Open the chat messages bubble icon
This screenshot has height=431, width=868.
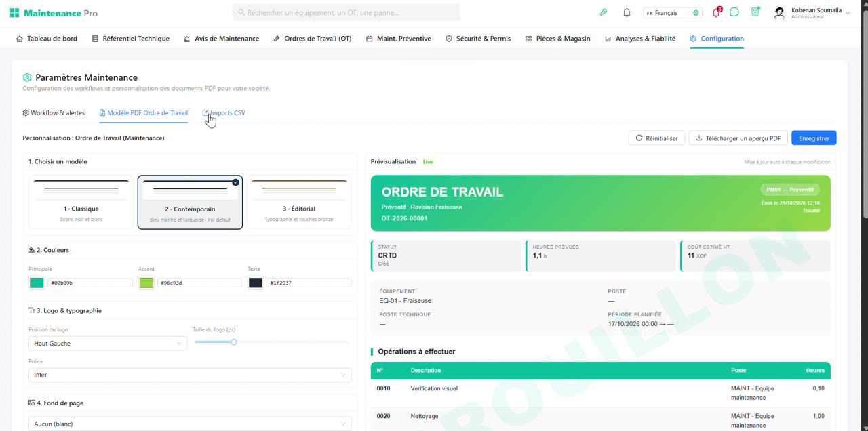734,13
